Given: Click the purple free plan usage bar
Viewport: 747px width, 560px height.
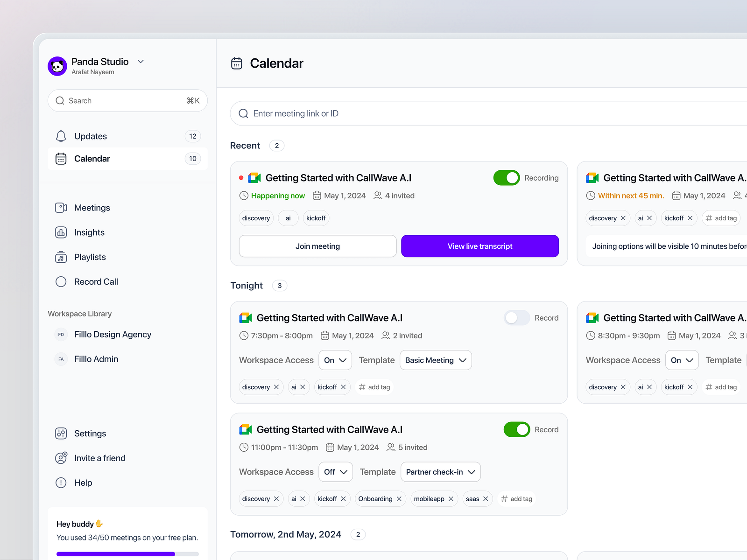Looking at the screenshot, I should pyautogui.click(x=115, y=554).
